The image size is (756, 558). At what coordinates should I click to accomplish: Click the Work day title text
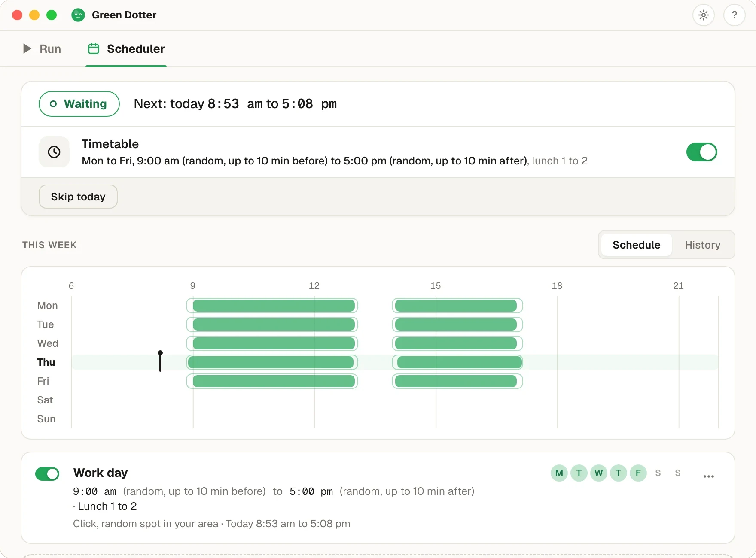coord(101,473)
